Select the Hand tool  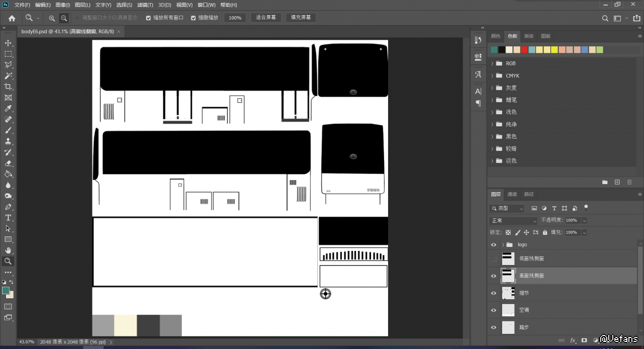click(8, 250)
